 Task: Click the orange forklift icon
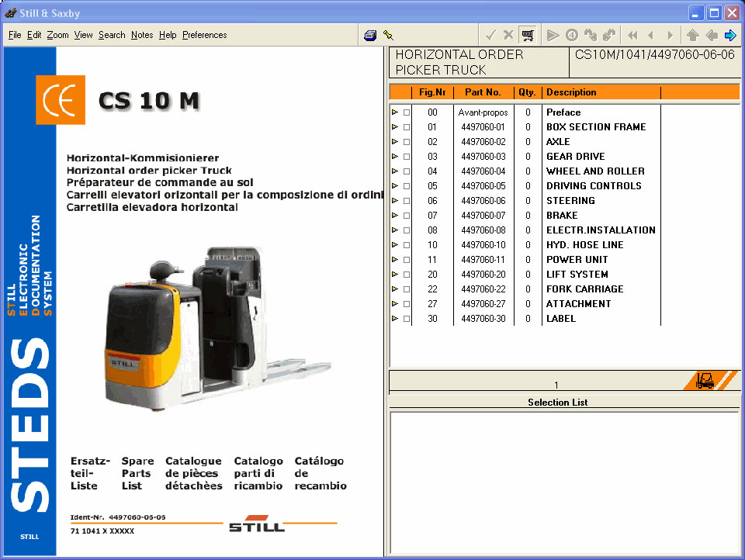[705, 381]
